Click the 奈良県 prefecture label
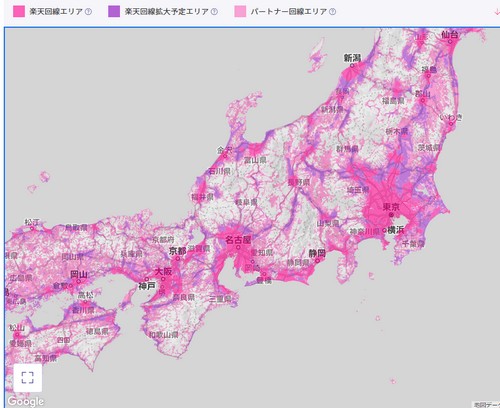This screenshot has width=500, height=408. click(x=183, y=297)
